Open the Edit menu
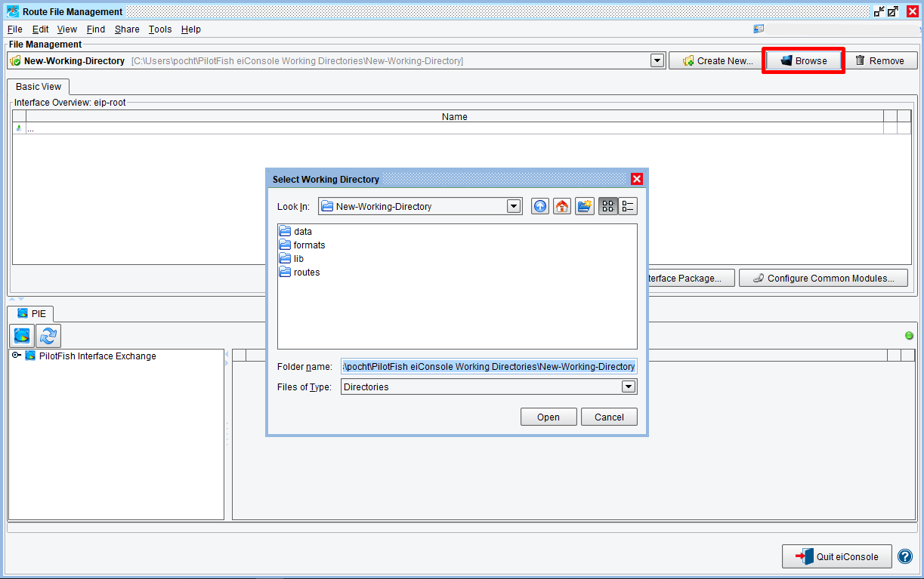Viewport: 924px width, 579px height. 40,29
